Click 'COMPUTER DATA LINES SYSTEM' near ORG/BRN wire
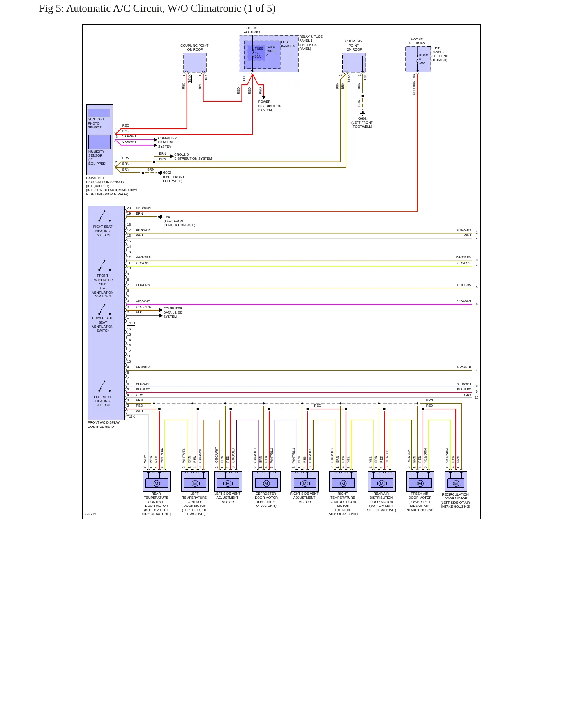 click(173, 313)
